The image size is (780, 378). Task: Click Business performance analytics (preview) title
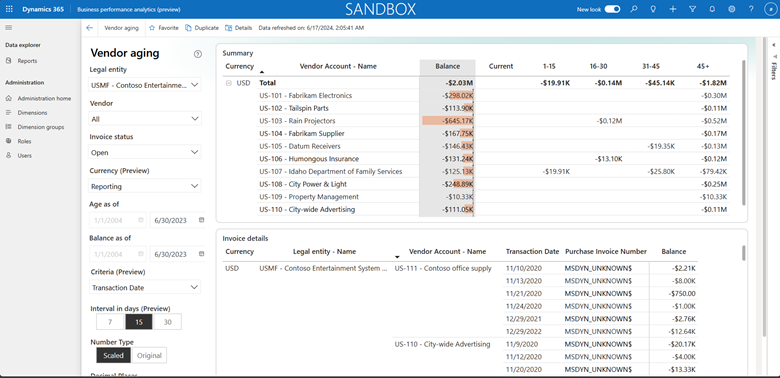tap(129, 9)
